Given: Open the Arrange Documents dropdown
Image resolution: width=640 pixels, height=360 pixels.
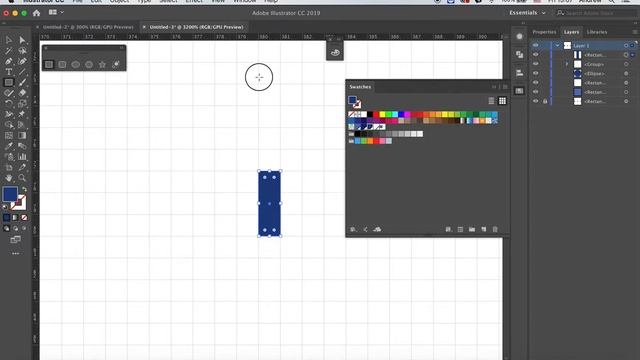Looking at the screenshot, I should click(x=56, y=13).
